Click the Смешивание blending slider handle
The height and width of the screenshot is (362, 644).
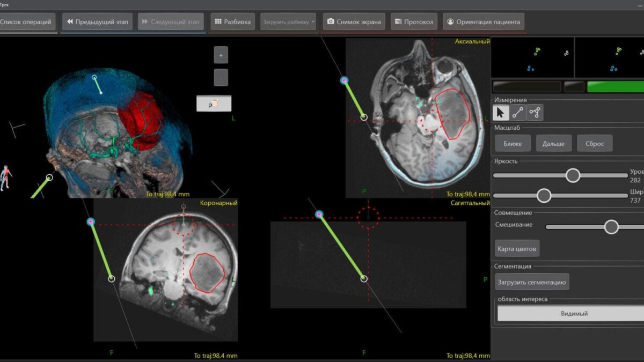point(611,227)
